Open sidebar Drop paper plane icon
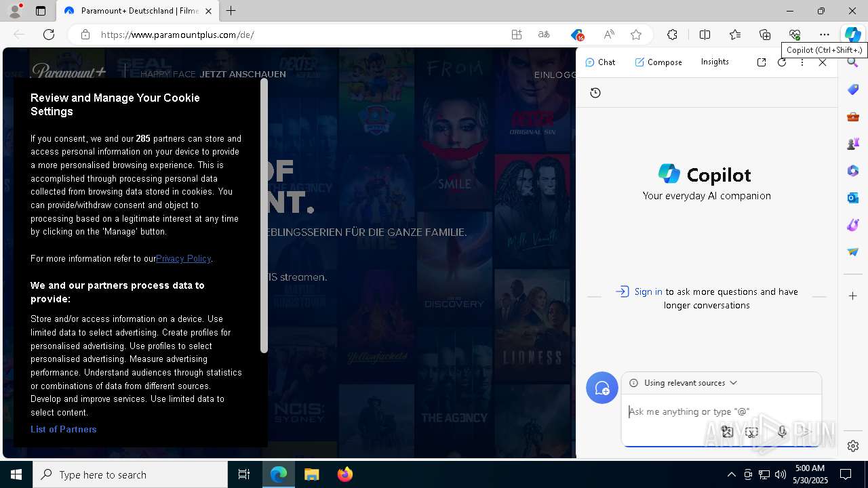The image size is (868, 488). tap(853, 252)
